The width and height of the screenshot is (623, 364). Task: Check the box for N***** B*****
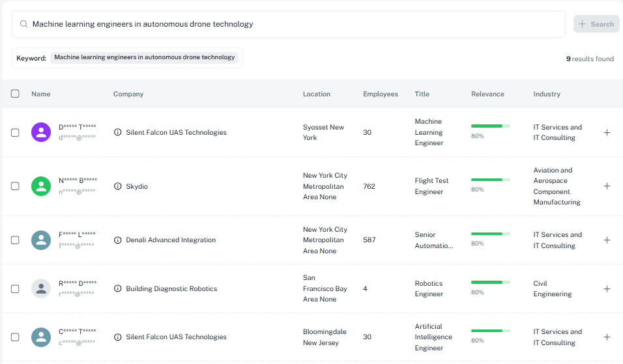pos(15,186)
